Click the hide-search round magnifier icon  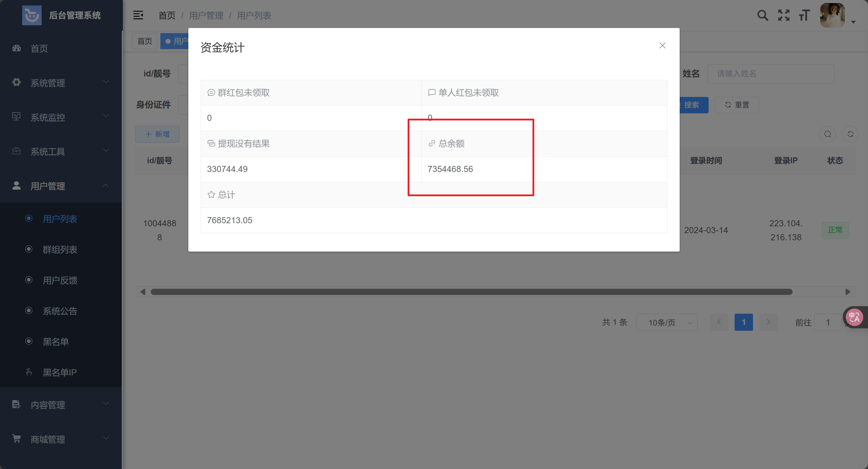tap(827, 134)
